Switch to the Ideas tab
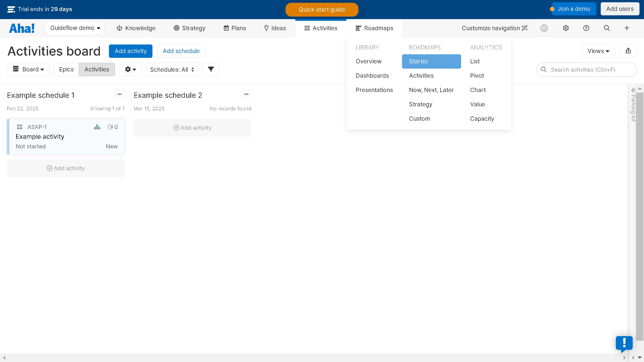 274,28
